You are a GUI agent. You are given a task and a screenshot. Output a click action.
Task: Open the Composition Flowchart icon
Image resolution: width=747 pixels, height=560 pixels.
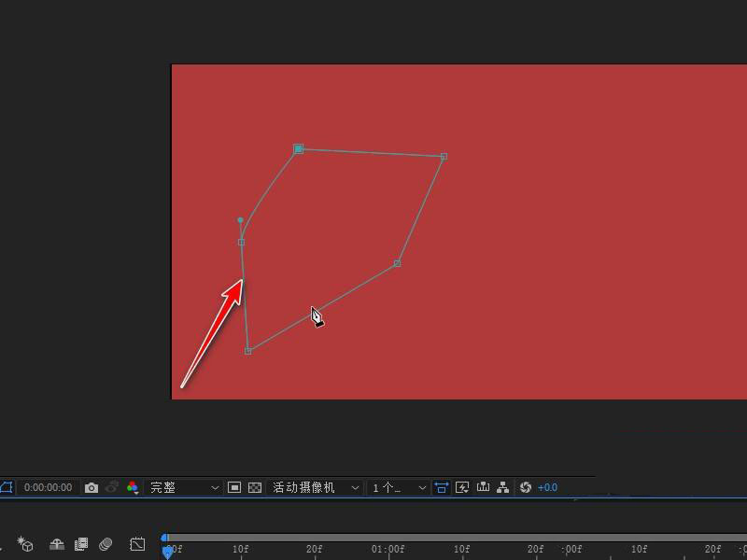(x=502, y=487)
